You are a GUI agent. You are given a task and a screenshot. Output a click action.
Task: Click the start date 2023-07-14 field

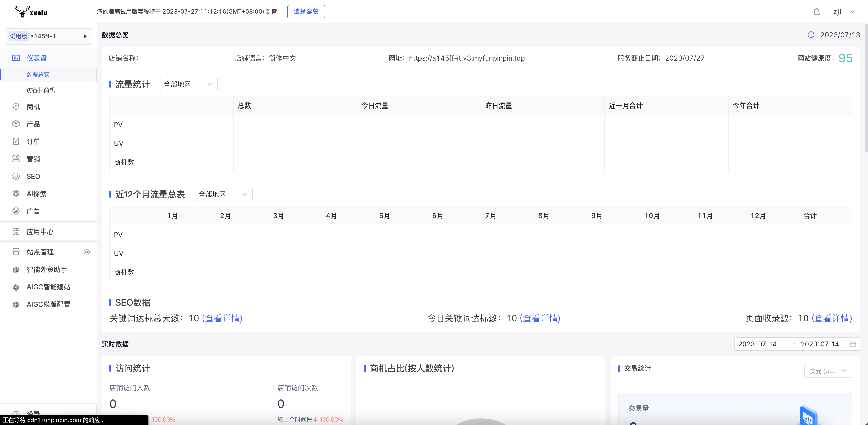coord(757,344)
